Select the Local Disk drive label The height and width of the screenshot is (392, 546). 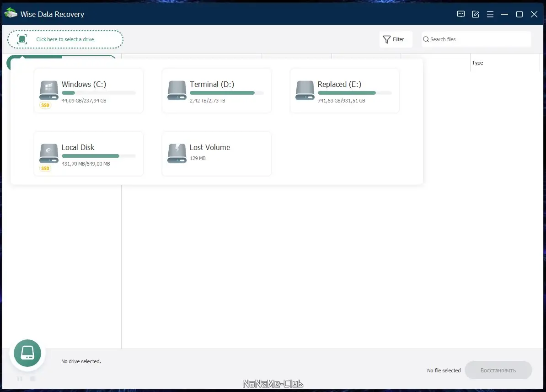pyautogui.click(x=78, y=147)
